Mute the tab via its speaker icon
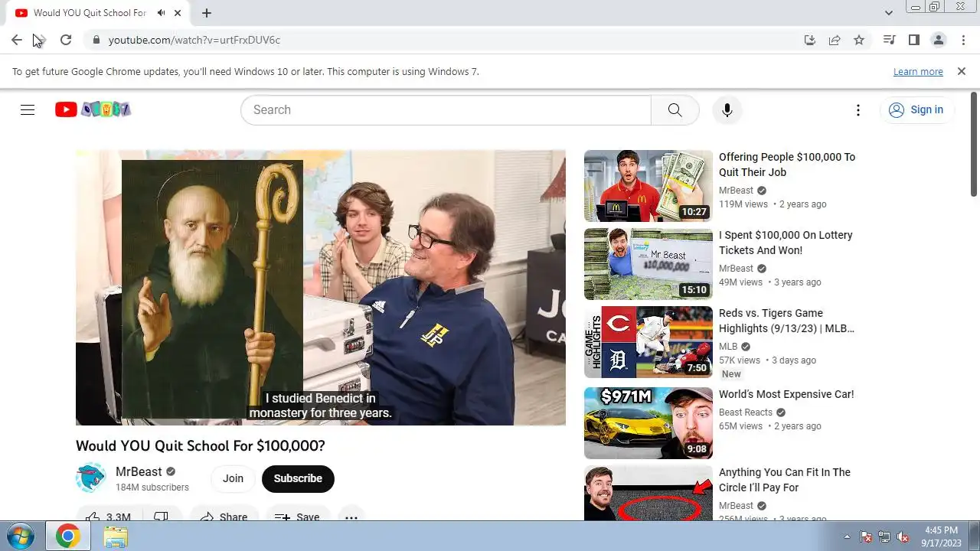 pyautogui.click(x=162, y=13)
